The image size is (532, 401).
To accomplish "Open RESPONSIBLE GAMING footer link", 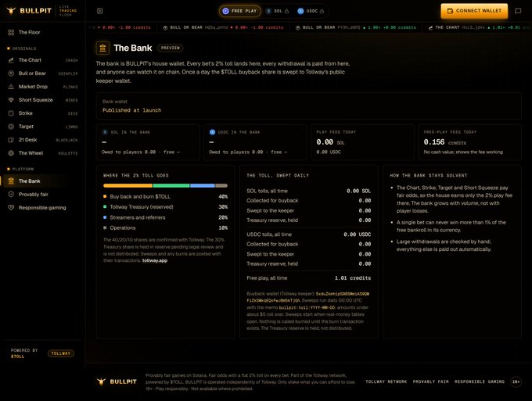I will click(x=480, y=381).
